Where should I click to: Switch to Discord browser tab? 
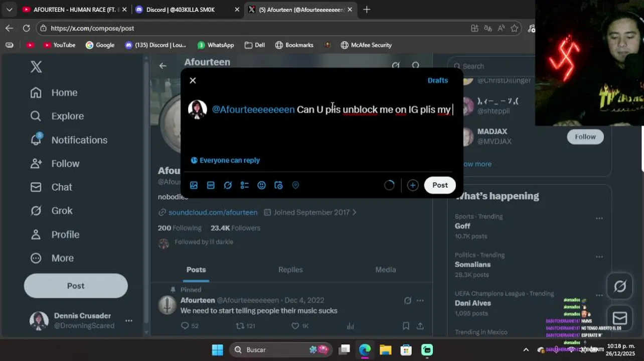tap(188, 10)
